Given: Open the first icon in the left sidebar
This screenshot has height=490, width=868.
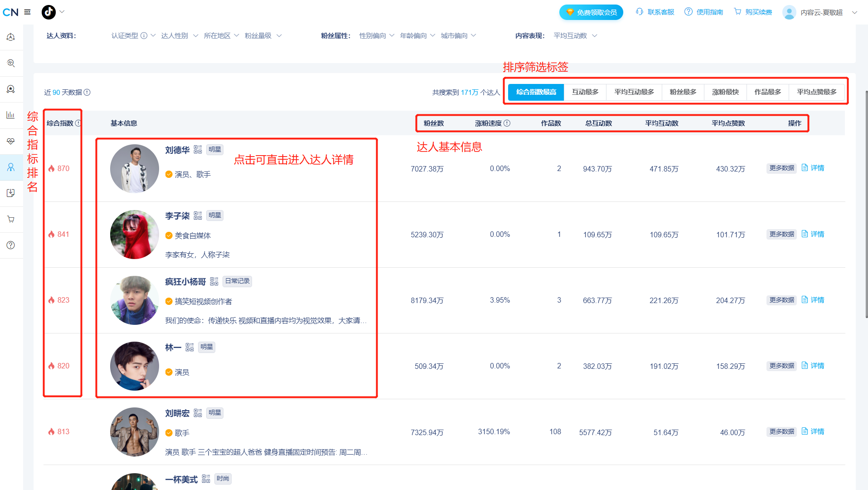Looking at the screenshot, I should [11, 37].
